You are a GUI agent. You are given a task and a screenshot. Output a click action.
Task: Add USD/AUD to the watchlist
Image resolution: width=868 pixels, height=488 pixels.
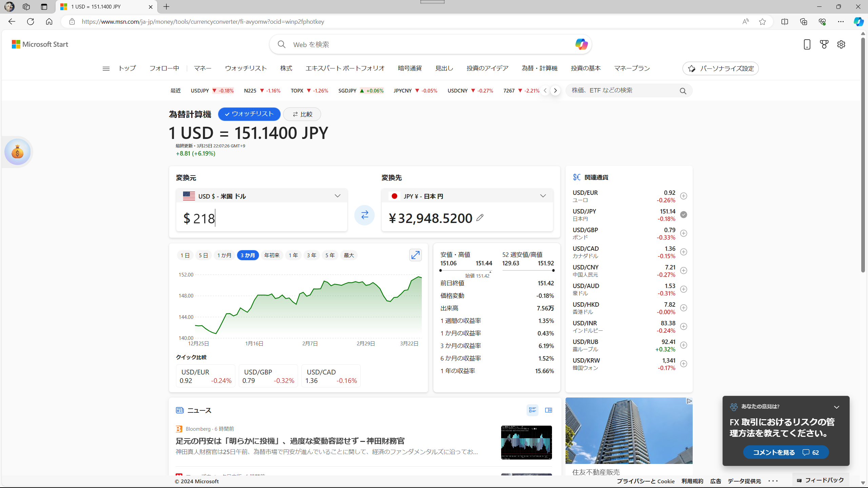click(684, 289)
